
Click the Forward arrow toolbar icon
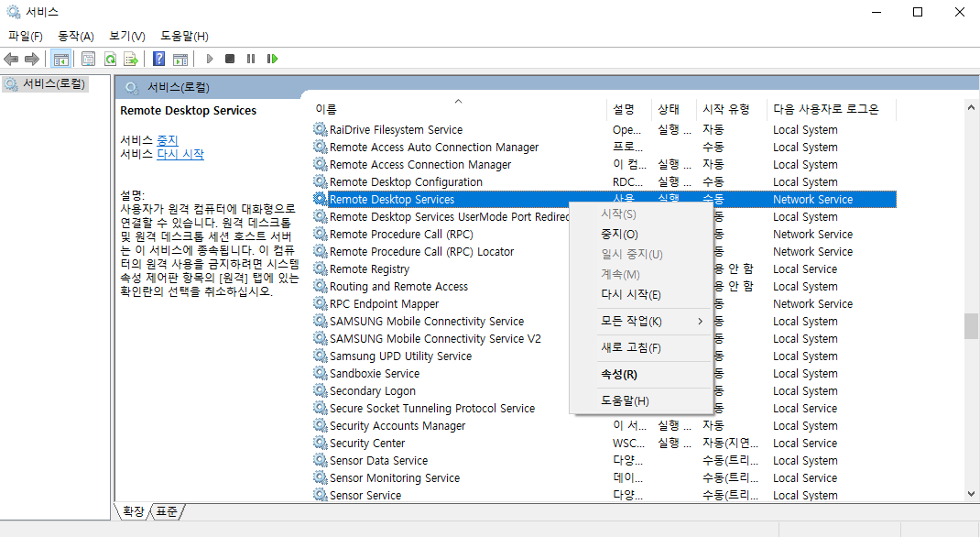[x=32, y=59]
